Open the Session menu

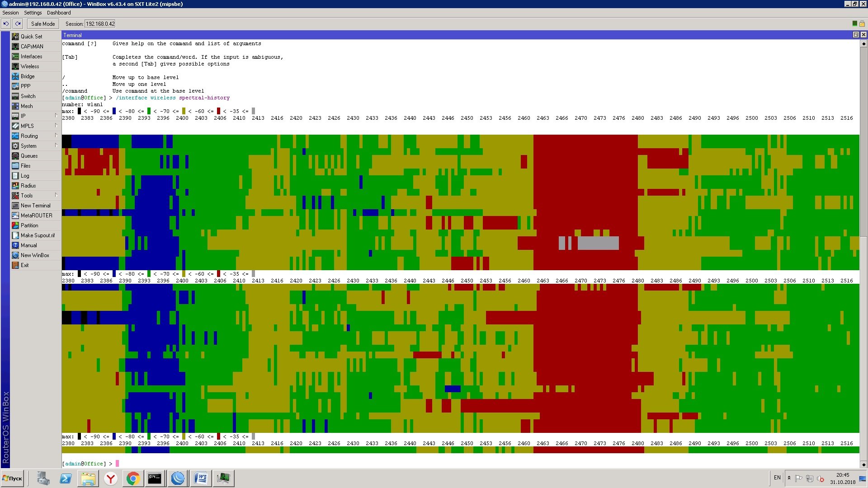(10, 13)
